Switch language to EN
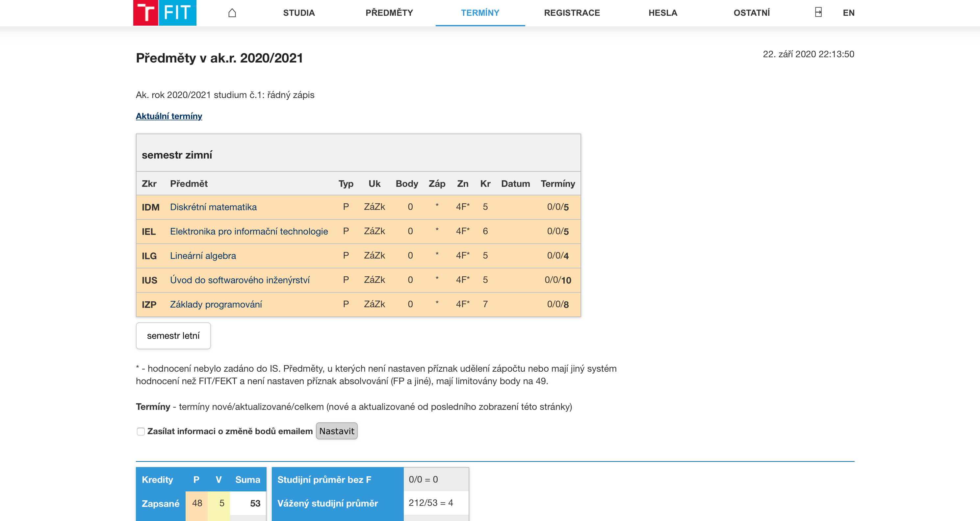 [848, 13]
